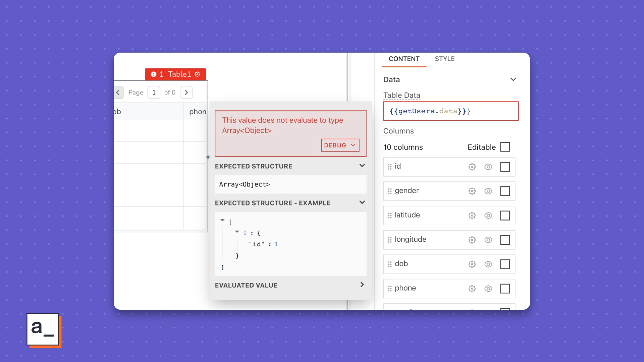Expand the Evaluated Value section
The height and width of the screenshot is (362, 644).
coord(362,285)
